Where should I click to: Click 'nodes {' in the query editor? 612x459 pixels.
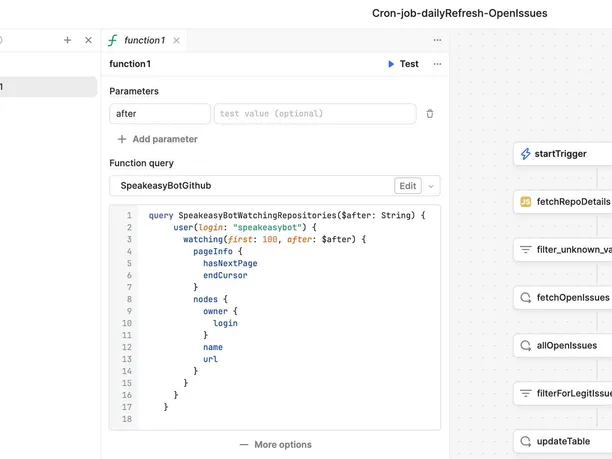210,299
